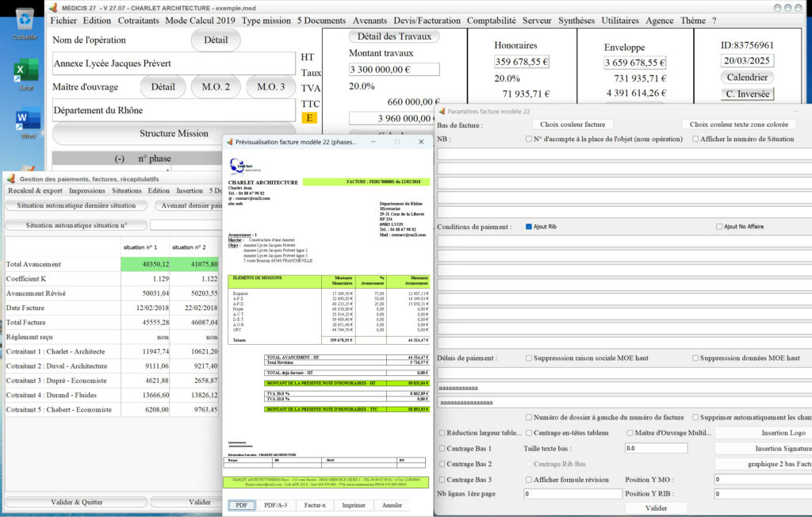Open the Comptabilité menu
This screenshot has height=517, width=812.
[x=492, y=21]
